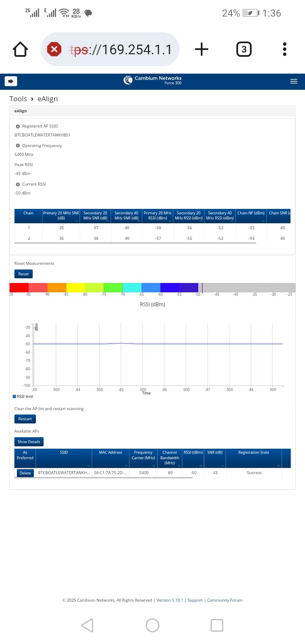
Task: Open Primary 20 MHz SNR column dropdown arrow
Action: (x=77, y=221)
